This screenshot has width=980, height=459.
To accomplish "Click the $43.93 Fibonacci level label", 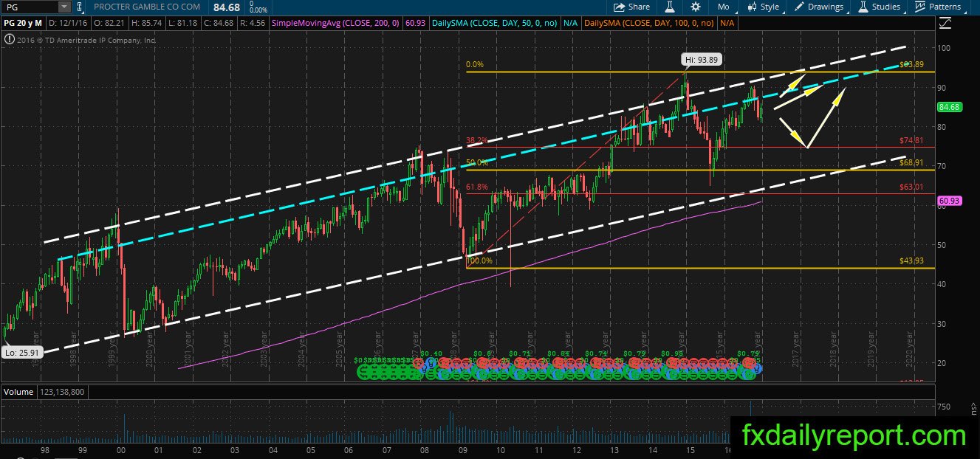I will [911, 261].
